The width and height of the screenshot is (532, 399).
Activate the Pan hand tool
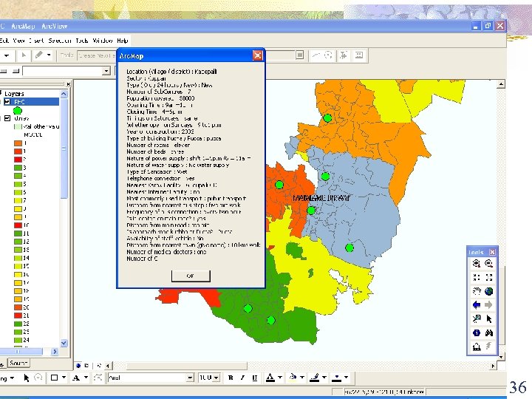click(477, 290)
